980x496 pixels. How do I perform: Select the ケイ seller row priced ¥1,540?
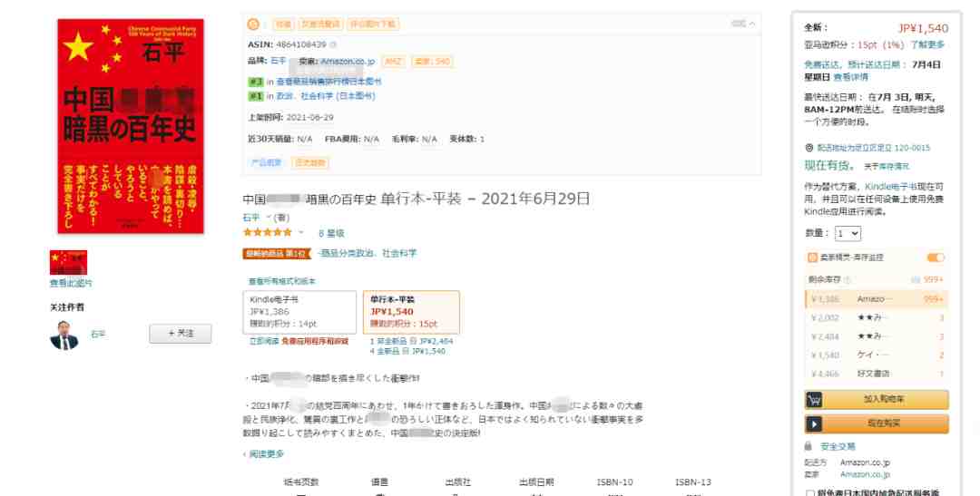(x=877, y=355)
